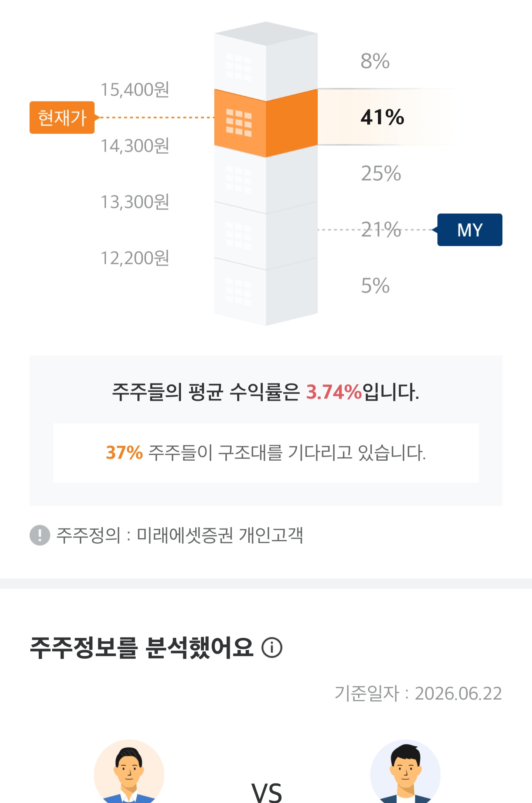Select the orange highlighted building segment
The image size is (532, 803).
pos(266,123)
